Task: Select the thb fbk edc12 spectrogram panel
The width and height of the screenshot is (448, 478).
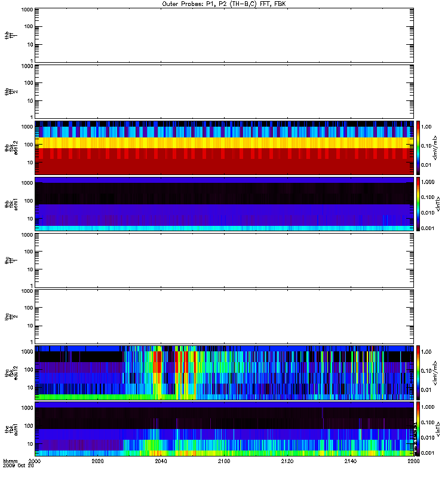Action: pos(225,148)
